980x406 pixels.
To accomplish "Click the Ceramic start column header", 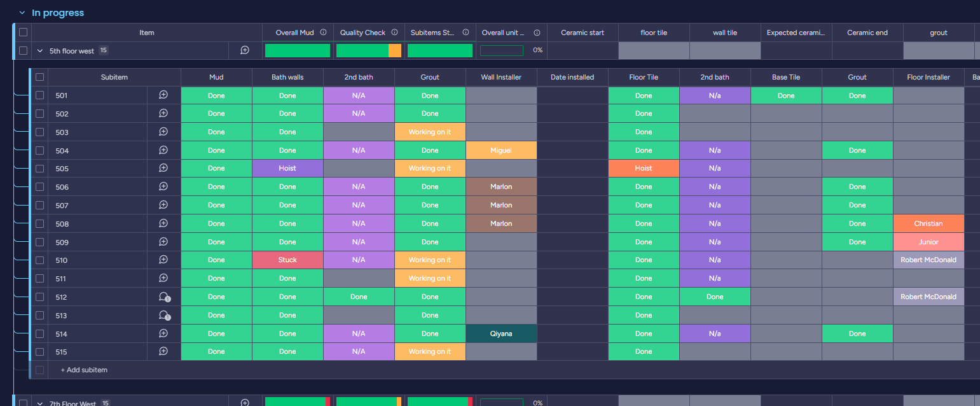I will click(x=583, y=32).
